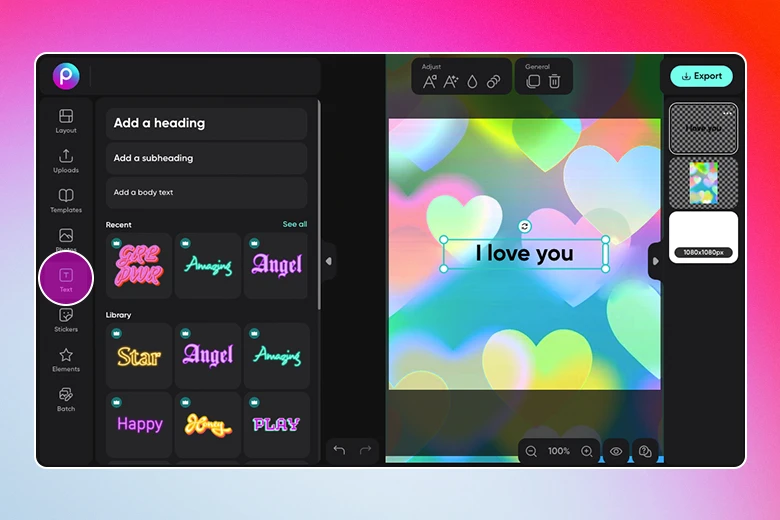Choose the recent Angel text style
The height and width of the screenshot is (520, 780).
click(277, 266)
